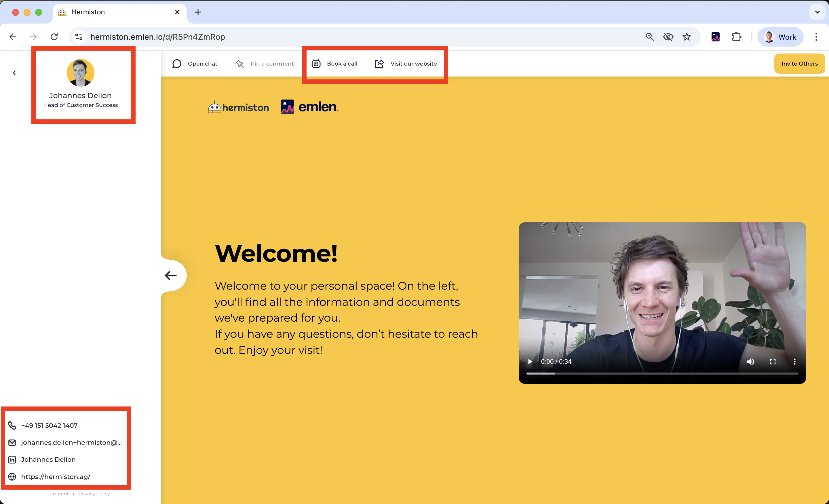
Task: Click the Visit our website share icon
Action: (x=379, y=64)
